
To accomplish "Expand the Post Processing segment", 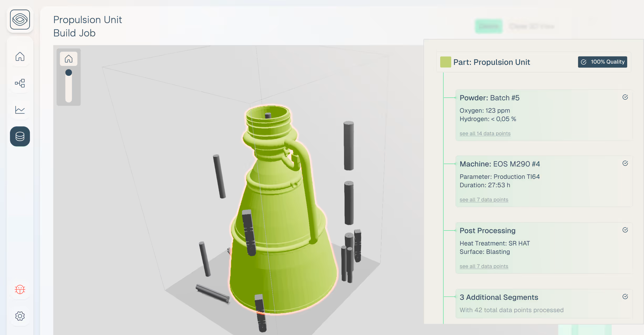I will tap(487, 231).
